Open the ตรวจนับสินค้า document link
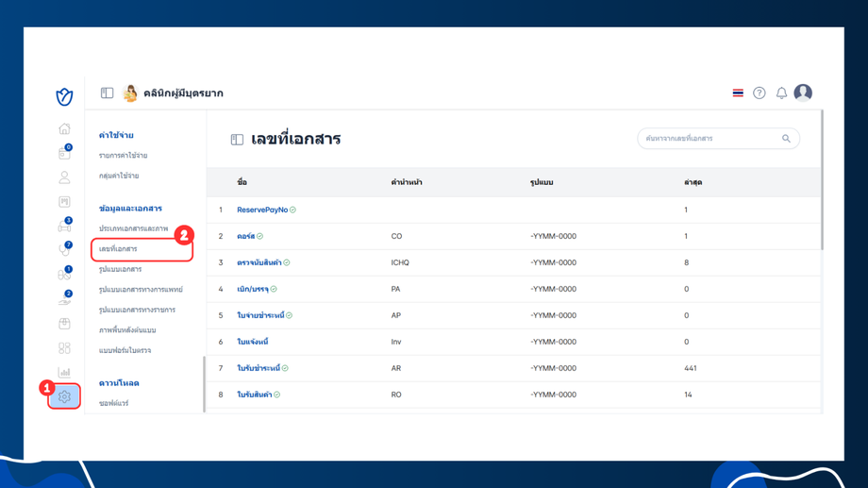This screenshot has width=868, height=488. (x=259, y=262)
